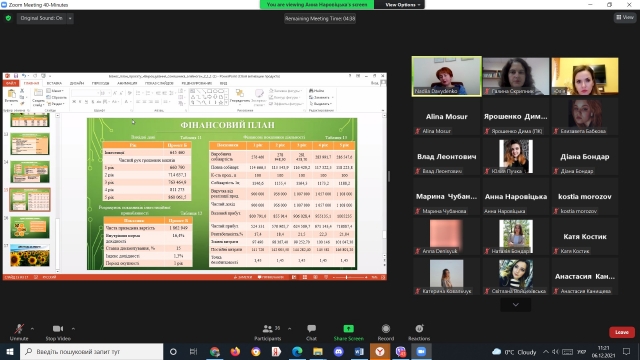This screenshot has height=360, width=640.
Task: Expand the Original Sound dropdown arrow
Action: click(x=70, y=18)
